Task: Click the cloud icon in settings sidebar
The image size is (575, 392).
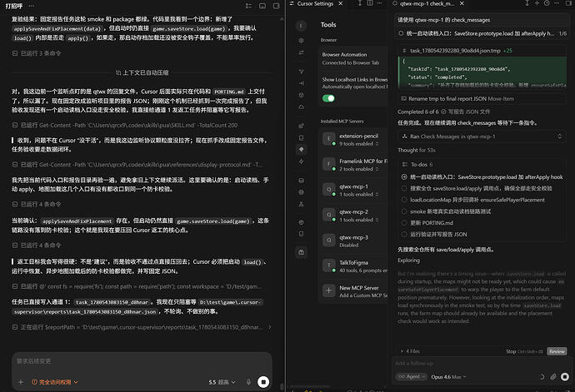Action: click(301, 107)
